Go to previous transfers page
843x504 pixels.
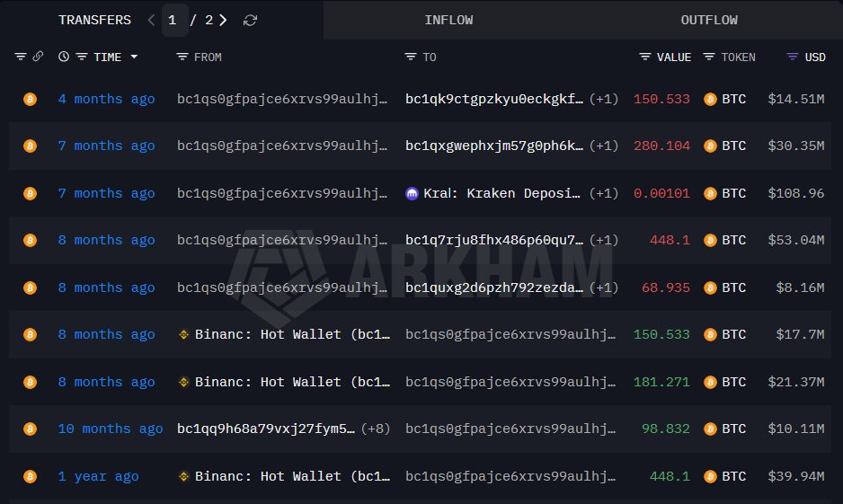(151, 20)
